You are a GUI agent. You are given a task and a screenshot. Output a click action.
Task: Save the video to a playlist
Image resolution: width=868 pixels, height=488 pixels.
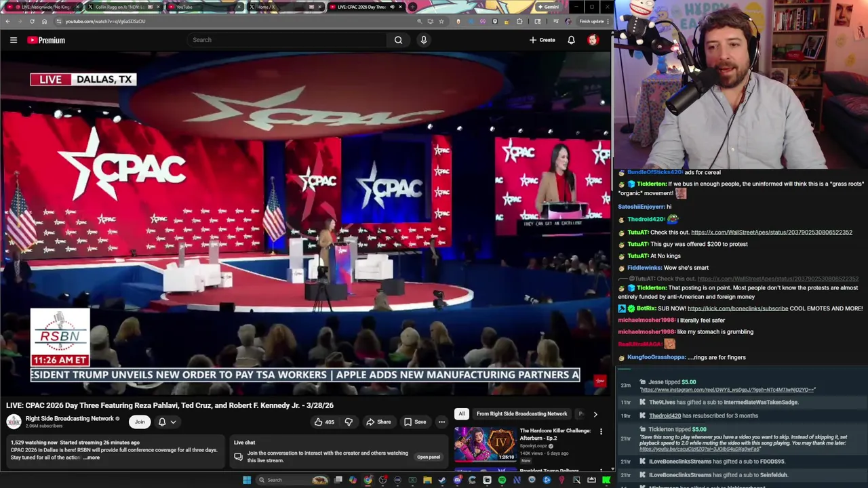(415, 422)
